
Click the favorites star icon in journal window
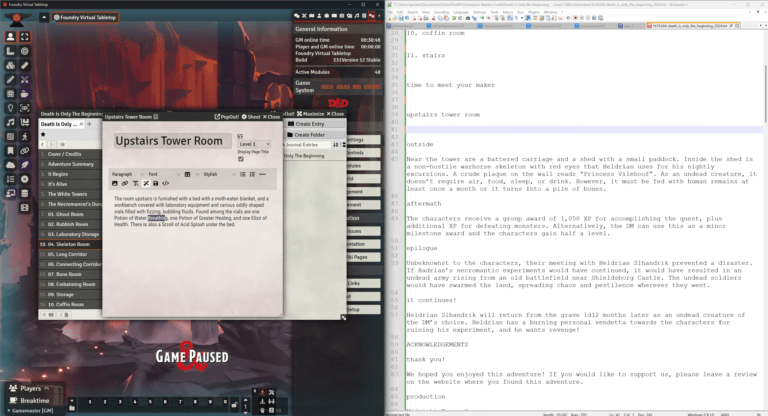43,134
